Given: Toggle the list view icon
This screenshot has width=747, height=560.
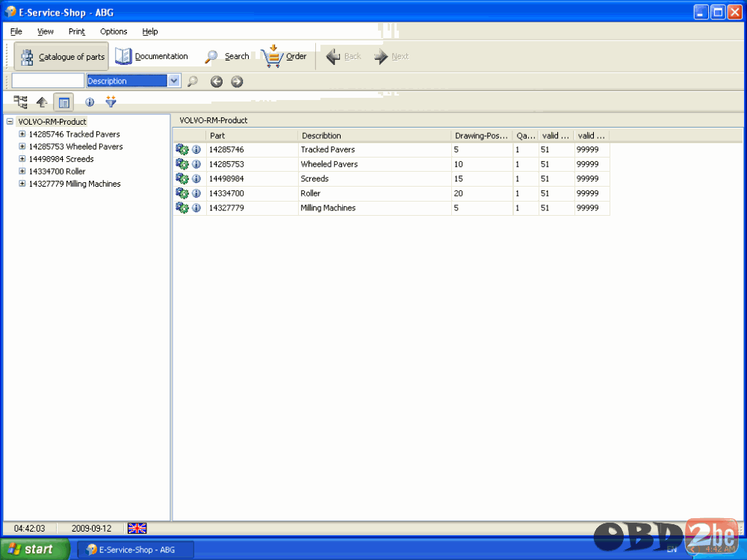Looking at the screenshot, I should click(x=63, y=102).
